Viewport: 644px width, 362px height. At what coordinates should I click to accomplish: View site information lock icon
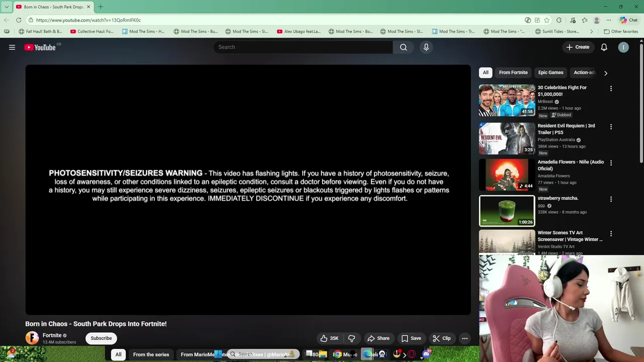pos(31,20)
